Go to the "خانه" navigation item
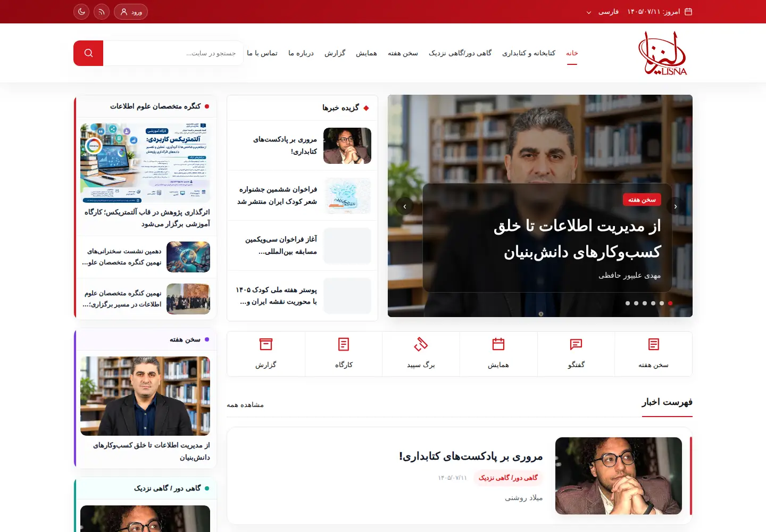This screenshot has height=532, width=766. (572, 53)
